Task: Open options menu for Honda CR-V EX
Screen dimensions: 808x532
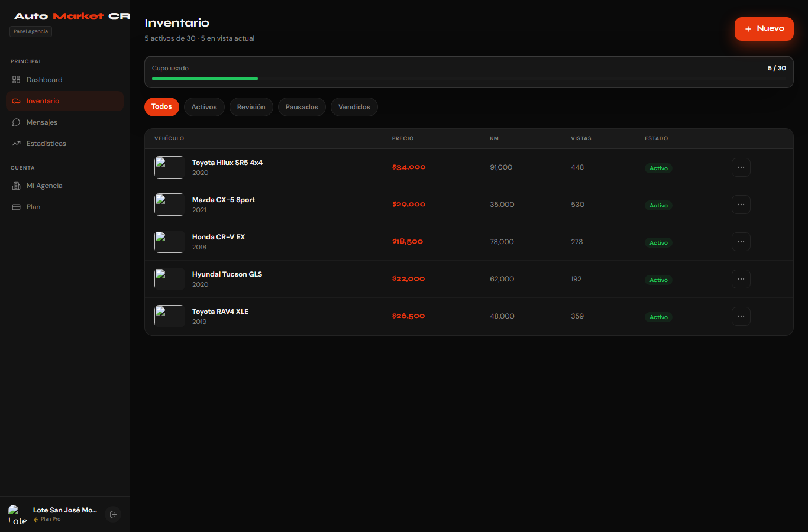Action: [741, 242]
